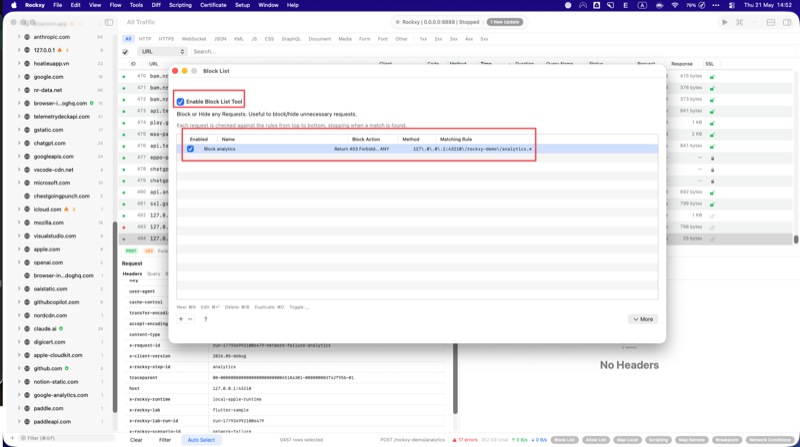This screenshot has width=800, height=447.
Task: Open Block List help question mark
Action: click(206, 319)
